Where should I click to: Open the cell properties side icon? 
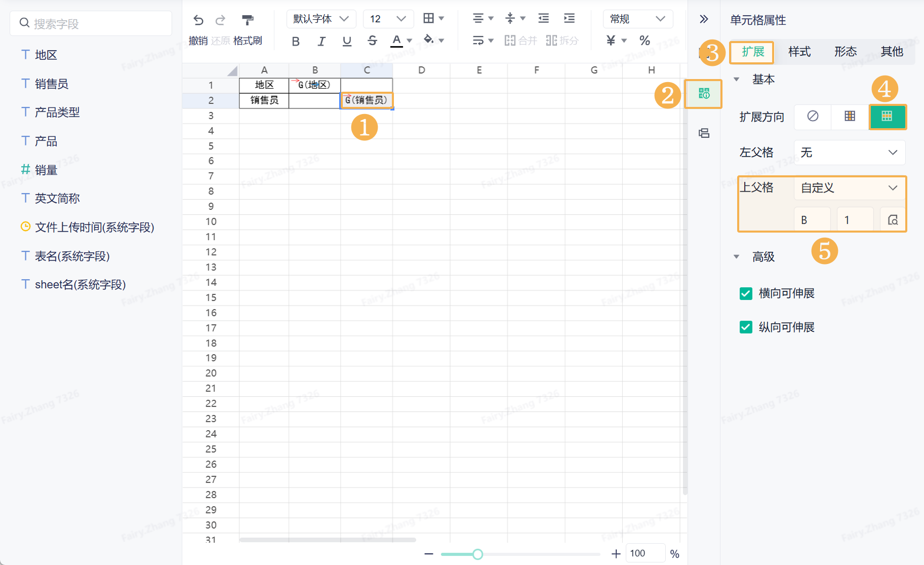pyautogui.click(x=704, y=94)
